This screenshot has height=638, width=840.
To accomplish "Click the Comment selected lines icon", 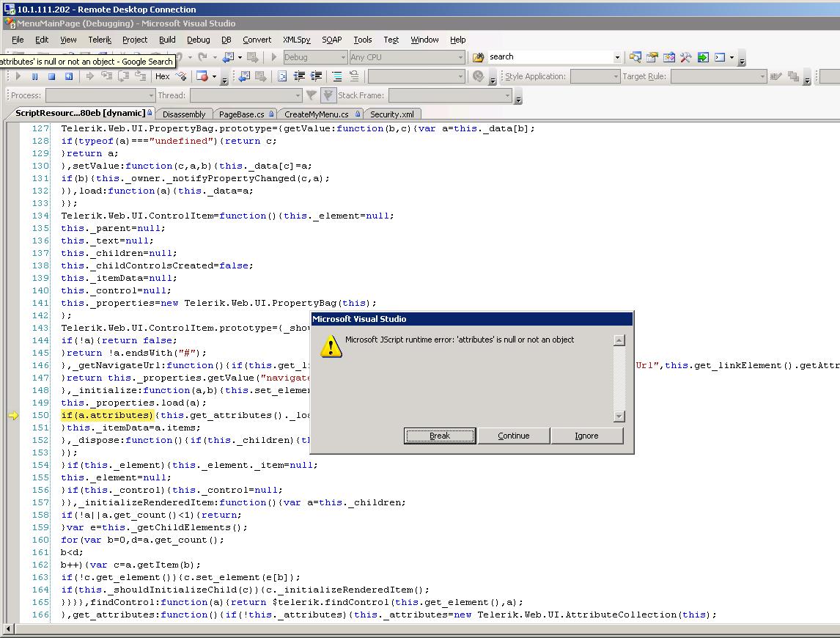I will point(337,77).
